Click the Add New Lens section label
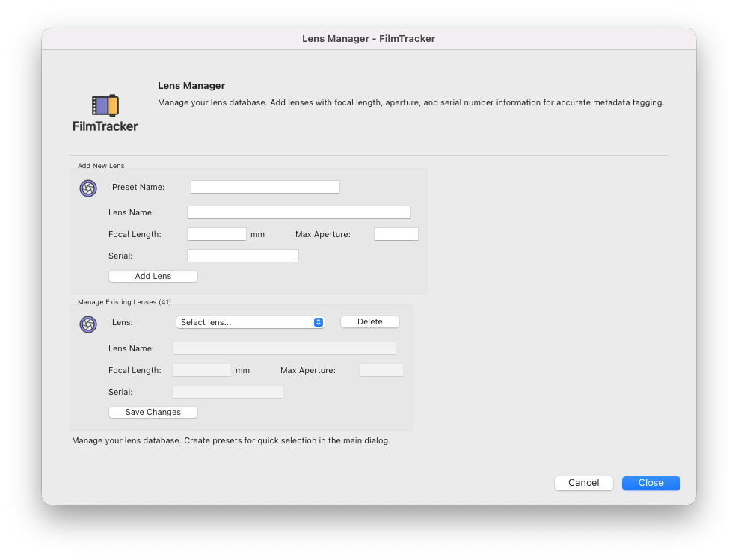The image size is (738, 560). [x=101, y=165]
